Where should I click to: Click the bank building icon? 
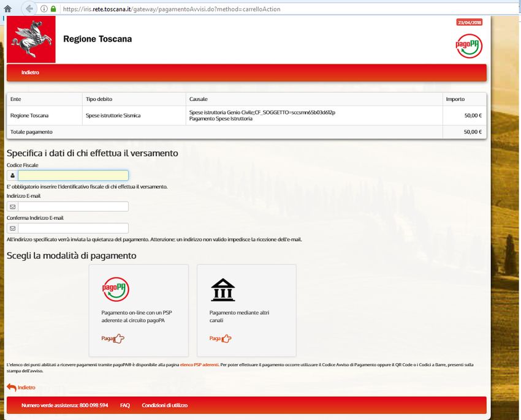click(222, 290)
